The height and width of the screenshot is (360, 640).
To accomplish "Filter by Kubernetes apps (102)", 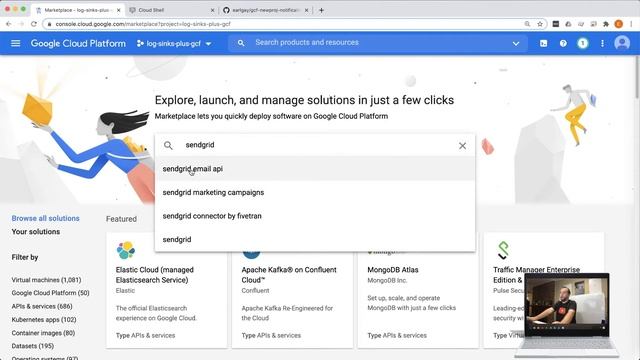I will pyautogui.click(x=44, y=320).
